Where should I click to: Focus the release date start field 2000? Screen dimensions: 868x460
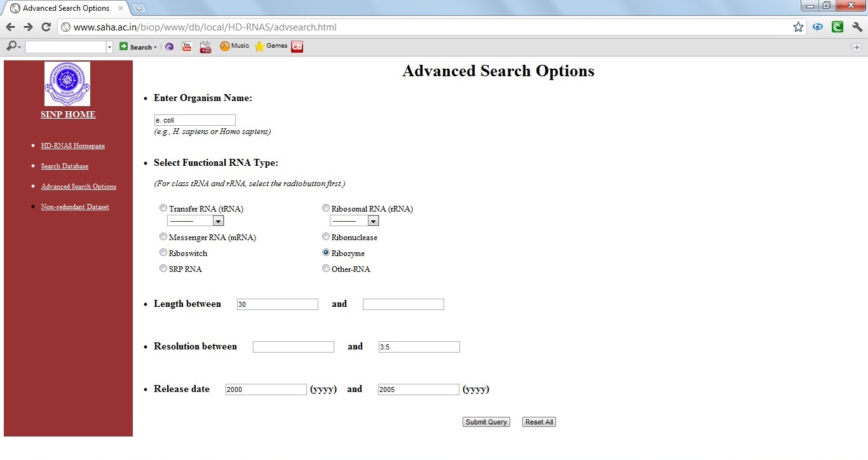click(266, 389)
